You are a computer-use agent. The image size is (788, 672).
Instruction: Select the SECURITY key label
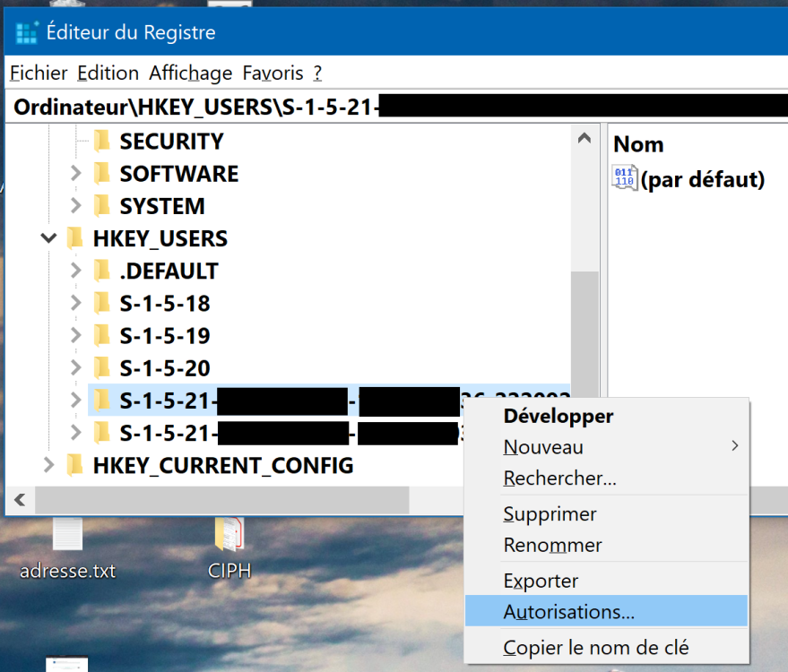[171, 142]
